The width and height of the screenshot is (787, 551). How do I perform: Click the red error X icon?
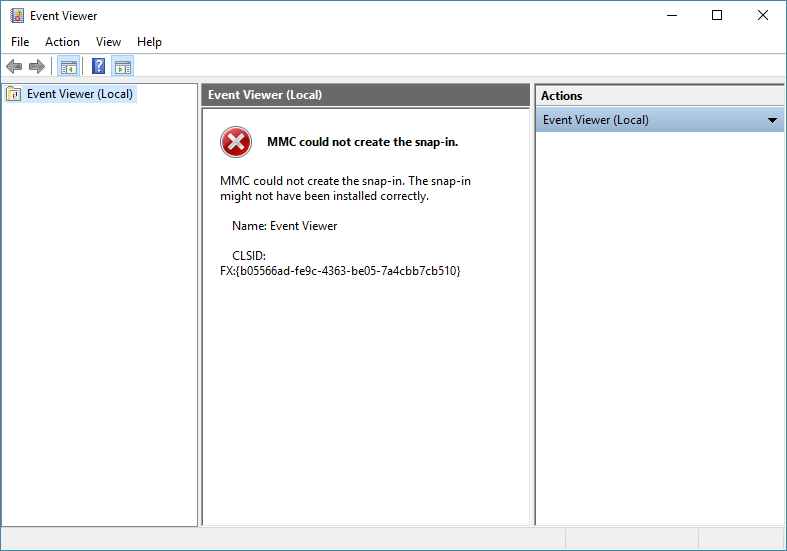(236, 143)
